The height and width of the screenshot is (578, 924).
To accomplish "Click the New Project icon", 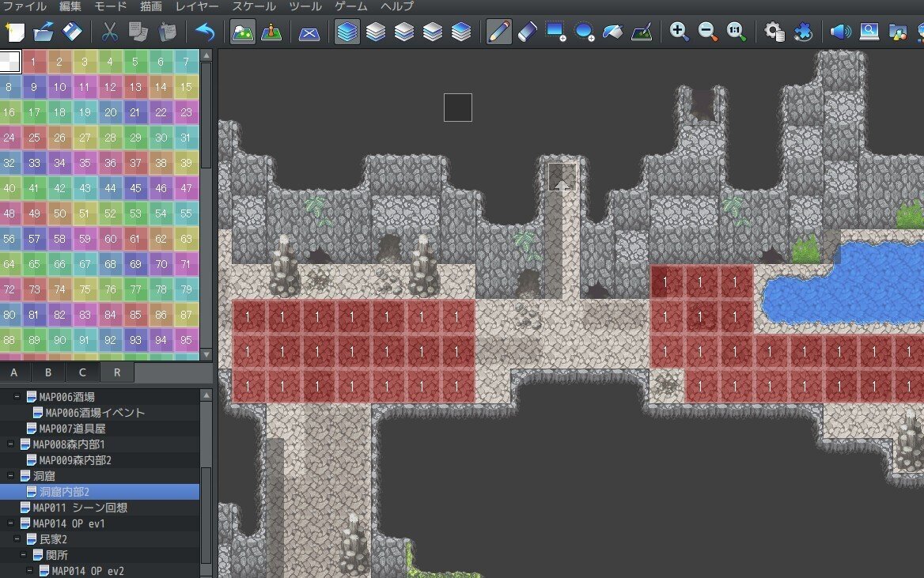I will 14,31.
